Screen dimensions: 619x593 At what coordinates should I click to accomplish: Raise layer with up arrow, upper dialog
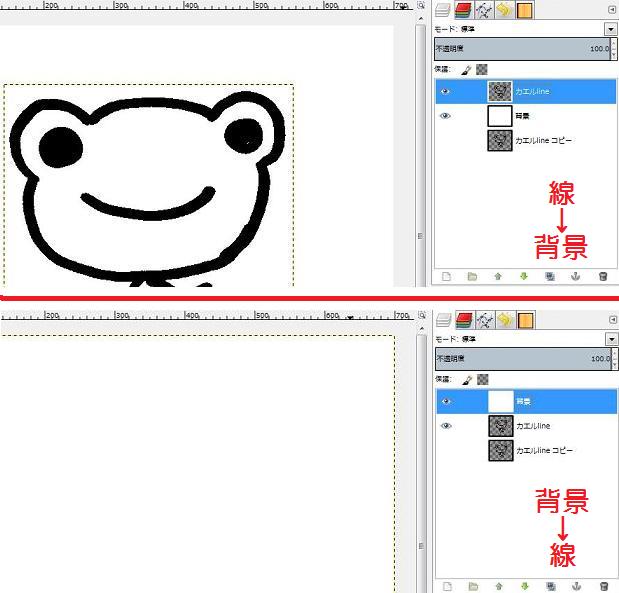click(498, 276)
